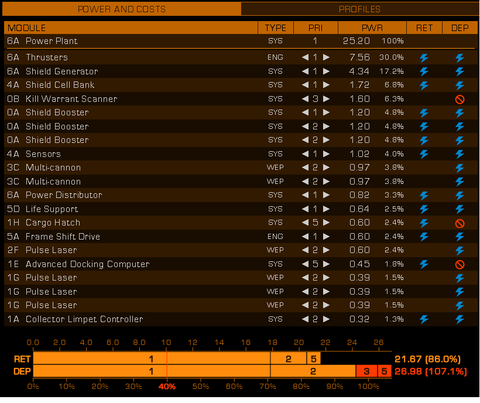Toggle Thrusters retracted power lightning icon
The image size is (480, 403).
click(424, 58)
